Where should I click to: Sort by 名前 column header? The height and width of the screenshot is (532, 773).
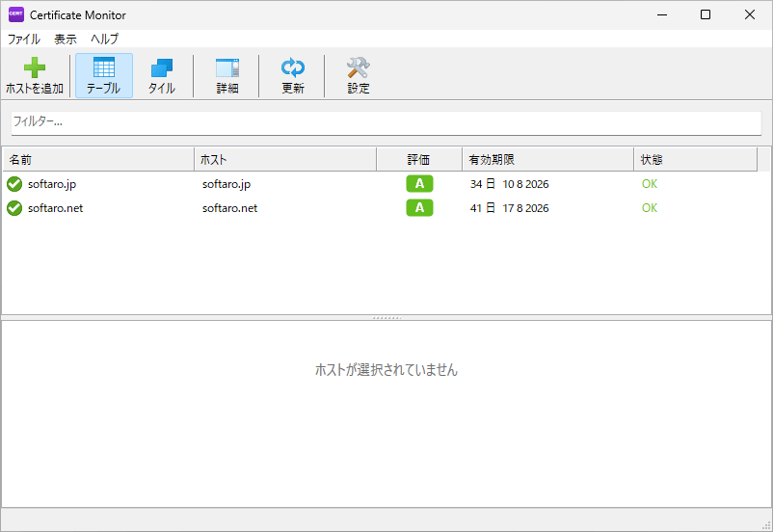coord(98,159)
